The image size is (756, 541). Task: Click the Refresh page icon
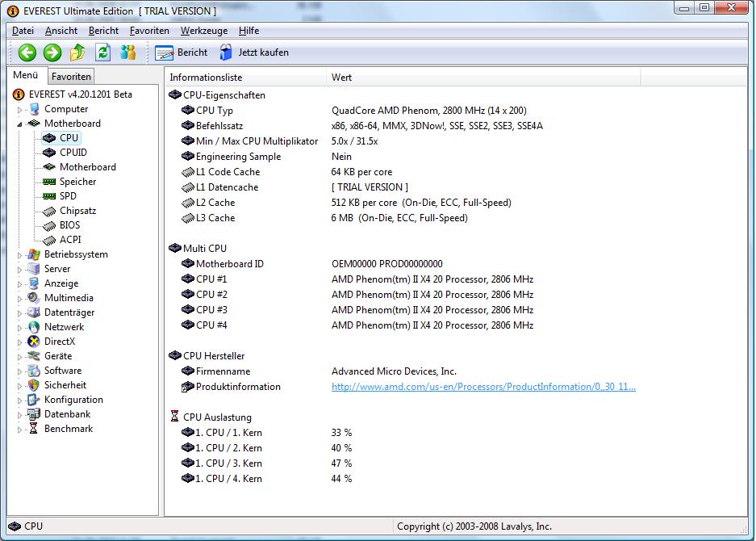(102, 52)
